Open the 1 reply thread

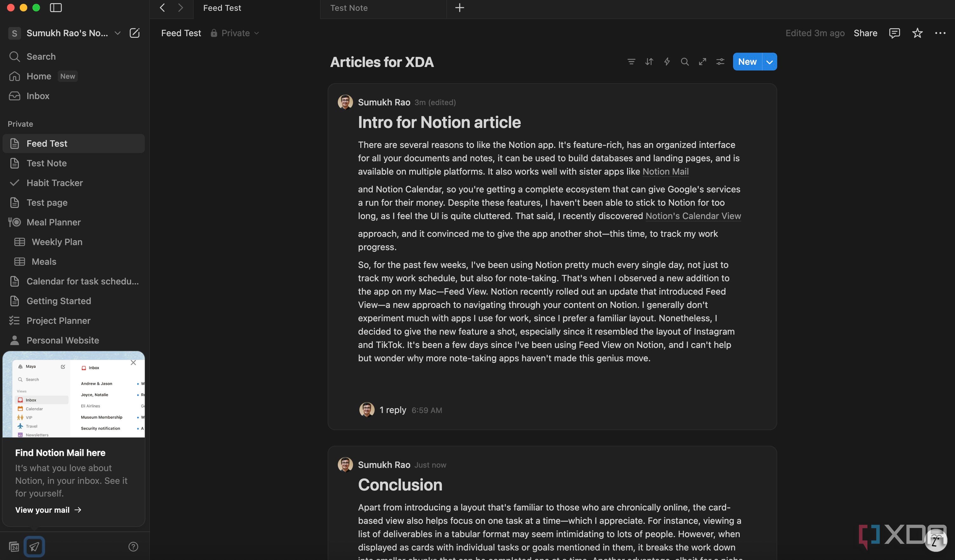[x=393, y=410]
